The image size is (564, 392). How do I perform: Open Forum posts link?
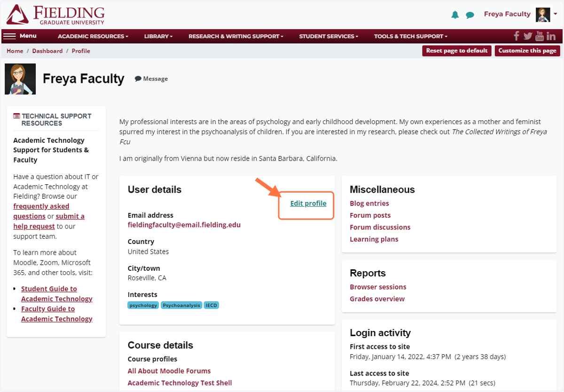pyautogui.click(x=370, y=215)
